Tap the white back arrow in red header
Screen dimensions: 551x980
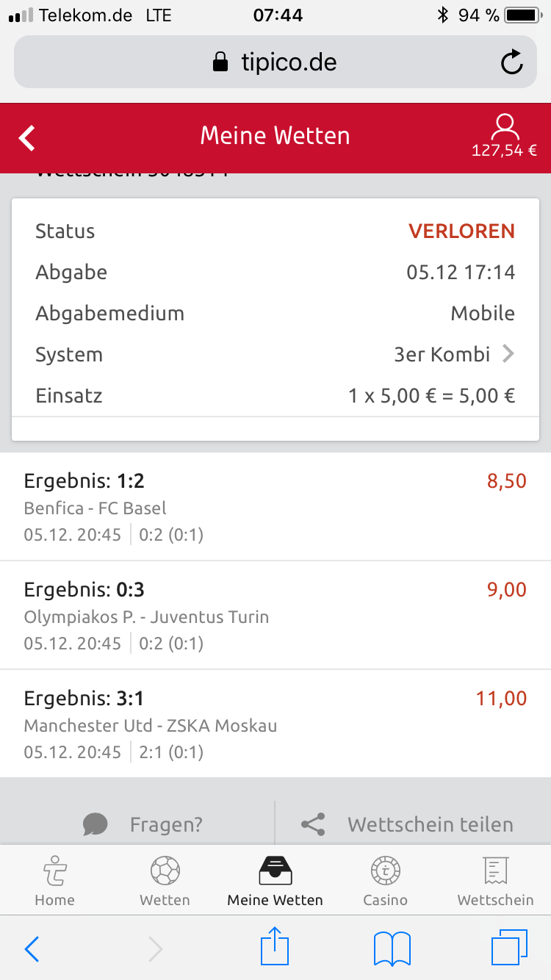(x=27, y=137)
